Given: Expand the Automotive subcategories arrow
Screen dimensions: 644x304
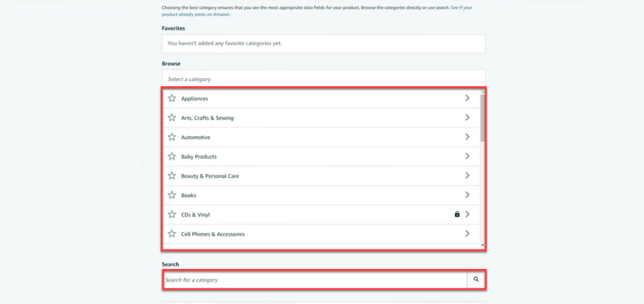Looking at the screenshot, I should [x=467, y=137].
